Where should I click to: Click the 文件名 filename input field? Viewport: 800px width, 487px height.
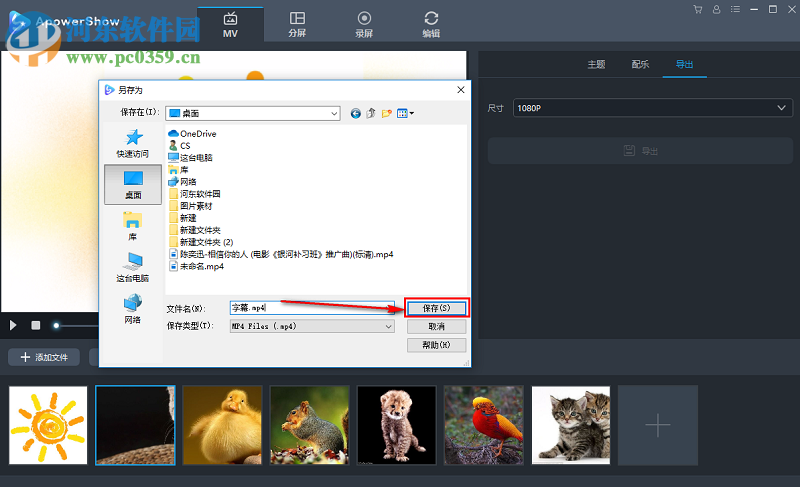[312, 308]
